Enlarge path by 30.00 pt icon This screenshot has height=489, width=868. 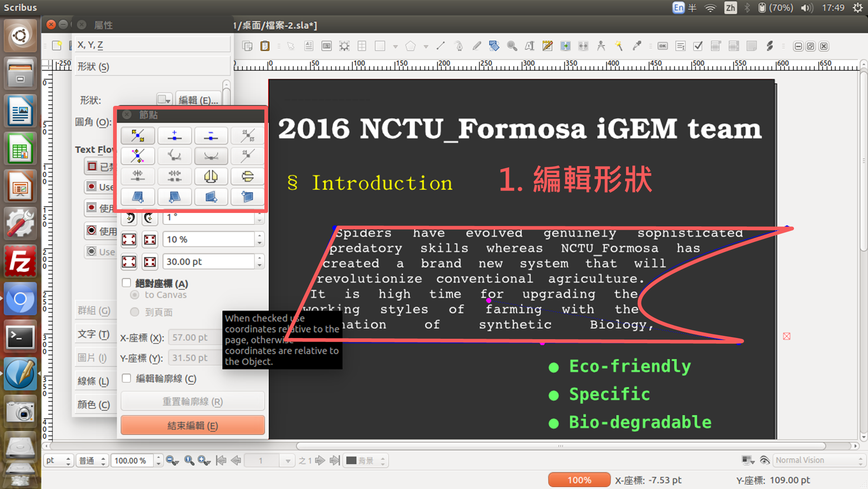tap(129, 262)
